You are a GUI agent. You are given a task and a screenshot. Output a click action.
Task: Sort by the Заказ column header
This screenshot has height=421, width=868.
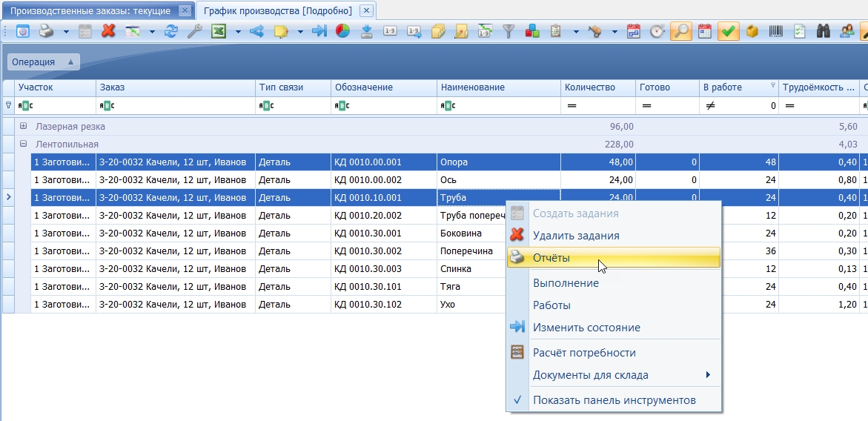click(176, 87)
